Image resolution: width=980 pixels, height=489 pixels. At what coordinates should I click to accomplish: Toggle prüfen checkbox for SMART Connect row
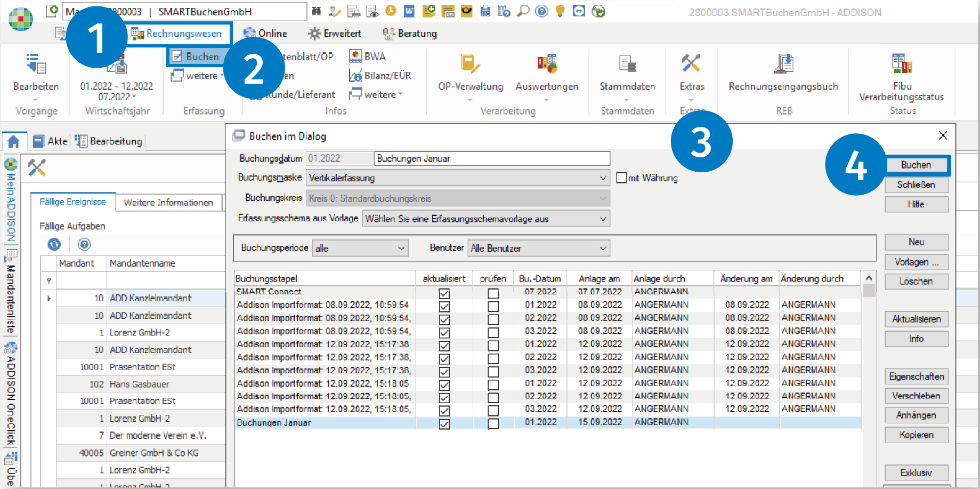point(493,293)
